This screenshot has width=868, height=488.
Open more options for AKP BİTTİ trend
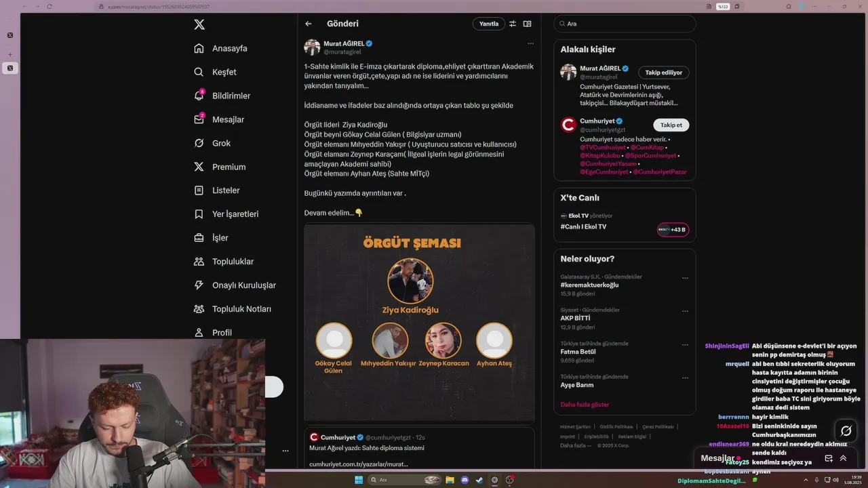coord(685,311)
